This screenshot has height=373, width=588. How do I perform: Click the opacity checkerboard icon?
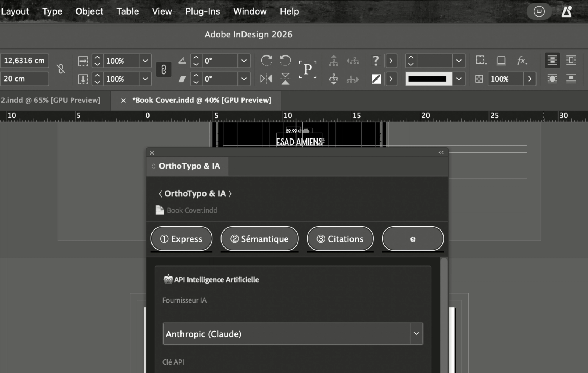[x=479, y=79]
